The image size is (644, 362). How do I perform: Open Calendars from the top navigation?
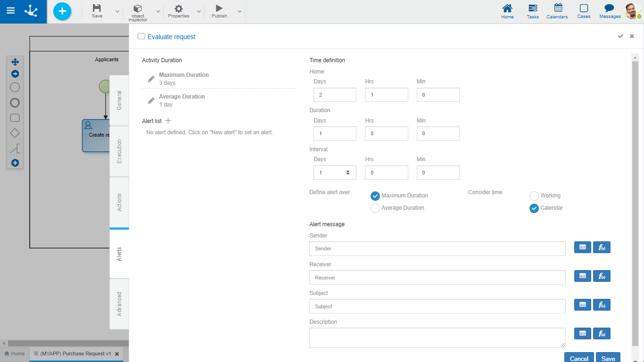[558, 11]
